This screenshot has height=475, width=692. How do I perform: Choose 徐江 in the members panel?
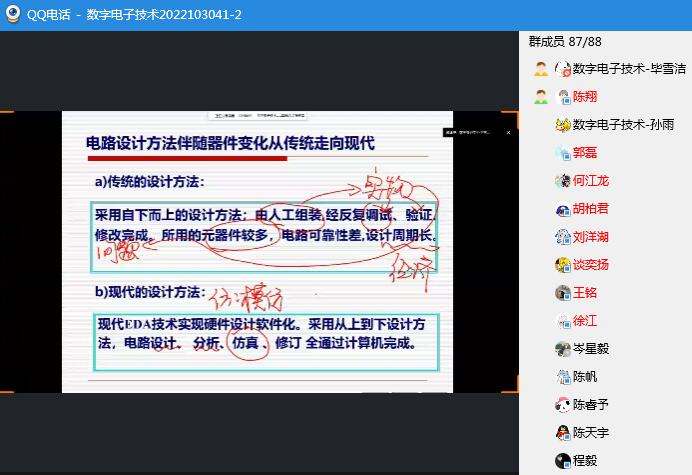(x=584, y=321)
